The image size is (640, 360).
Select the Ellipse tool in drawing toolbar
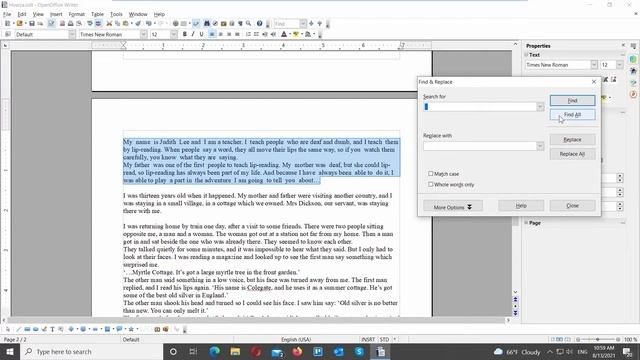[x=36, y=329]
